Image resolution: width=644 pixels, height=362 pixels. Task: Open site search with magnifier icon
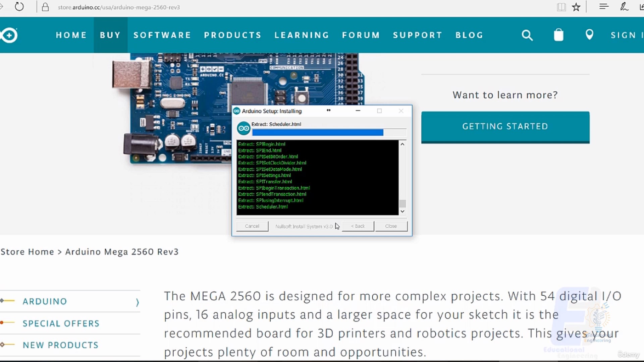527,35
